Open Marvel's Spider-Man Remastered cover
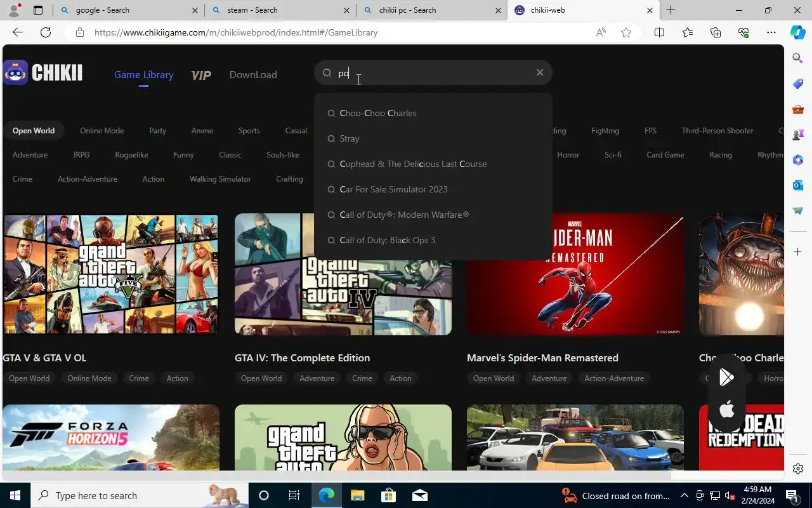The height and width of the screenshot is (508, 812). (x=575, y=274)
